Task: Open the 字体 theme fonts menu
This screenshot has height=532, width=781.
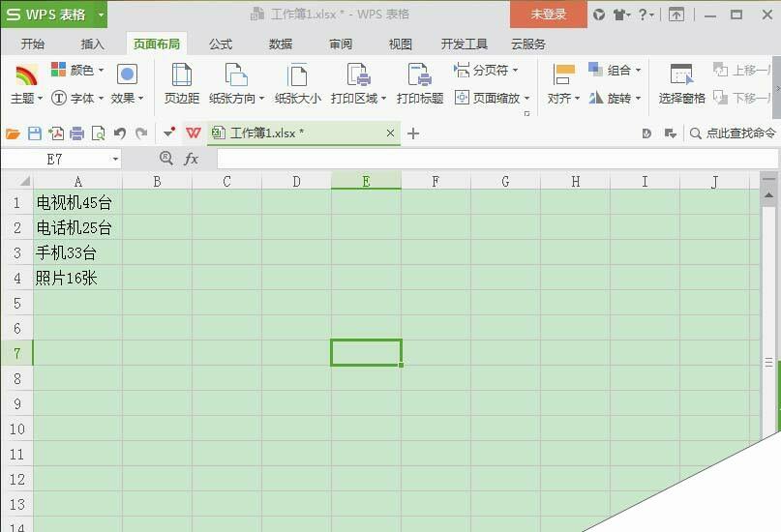Action: point(77,98)
